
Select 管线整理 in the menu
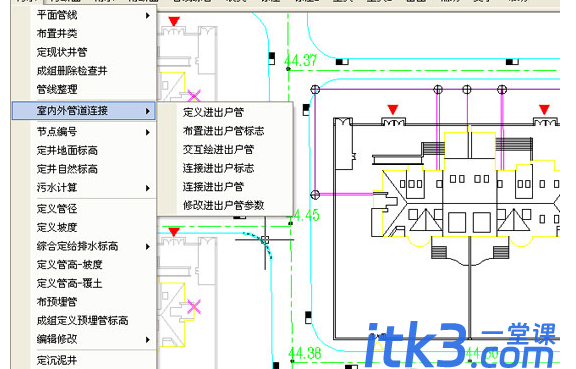(x=84, y=89)
